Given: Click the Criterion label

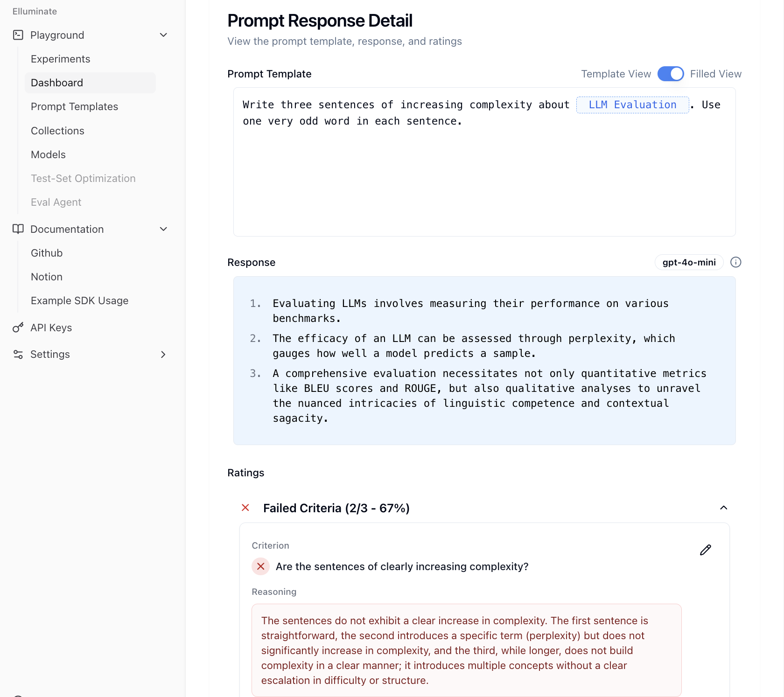Looking at the screenshot, I should (271, 545).
